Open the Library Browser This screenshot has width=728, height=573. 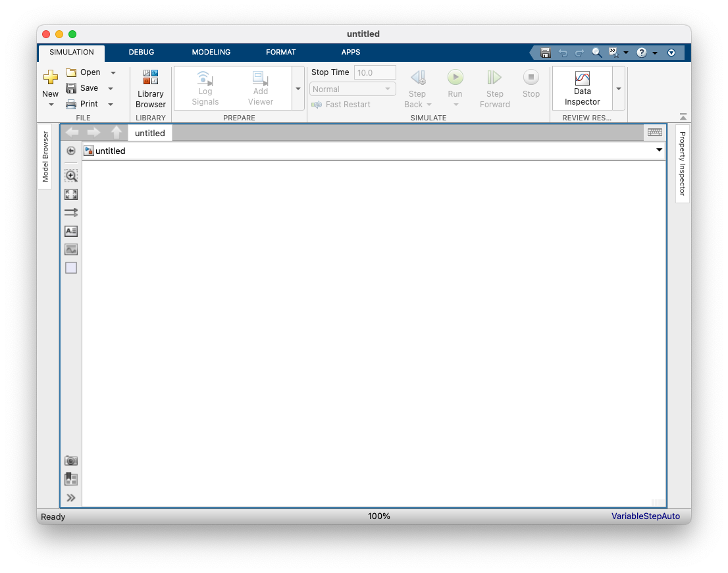[151, 89]
